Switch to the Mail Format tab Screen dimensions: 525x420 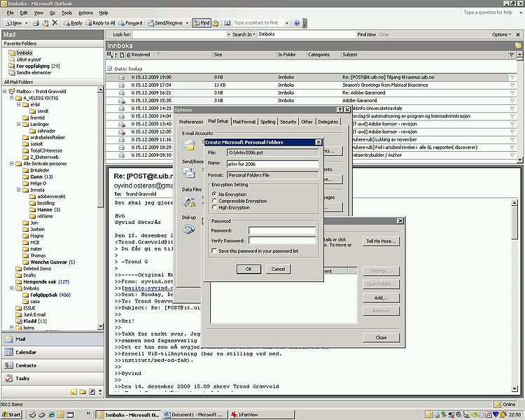[x=244, y=122]
